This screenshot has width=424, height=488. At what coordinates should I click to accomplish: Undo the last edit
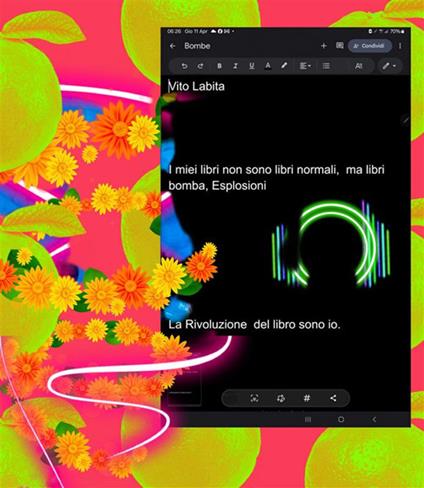click(184, 66)
